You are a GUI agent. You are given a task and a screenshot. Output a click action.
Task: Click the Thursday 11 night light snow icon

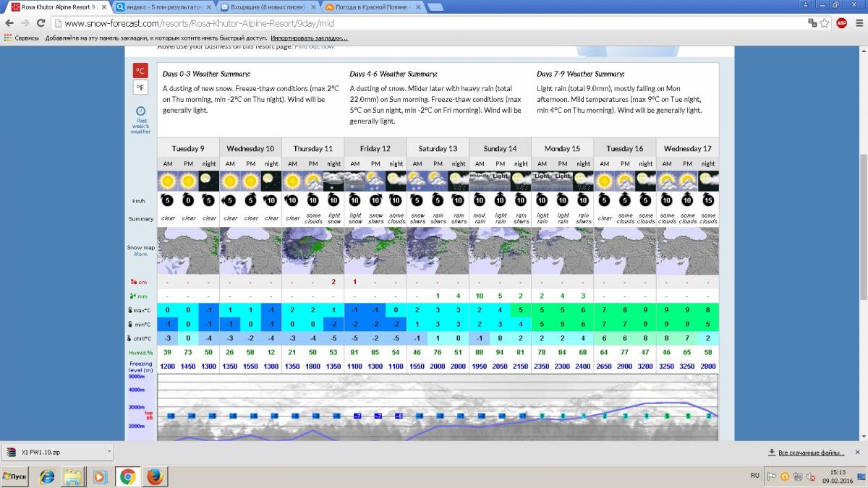[333, 181]
